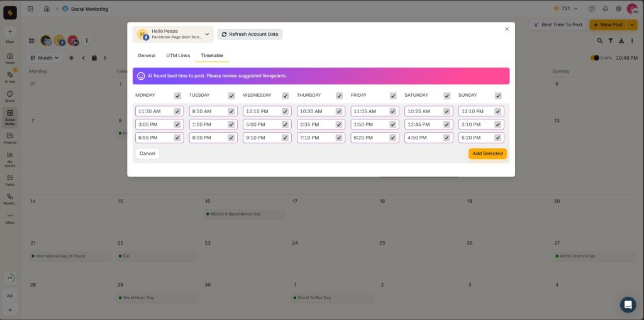The image size is (644, 320).
Task: Uncheck the SATURDAY column checkbox
Action: tap(447, 96)
